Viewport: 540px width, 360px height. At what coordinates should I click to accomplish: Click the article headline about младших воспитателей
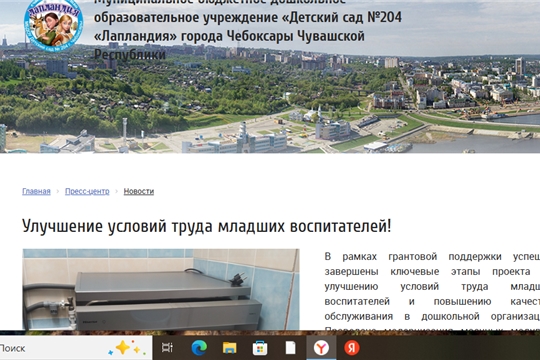click(x=207, y=226)
